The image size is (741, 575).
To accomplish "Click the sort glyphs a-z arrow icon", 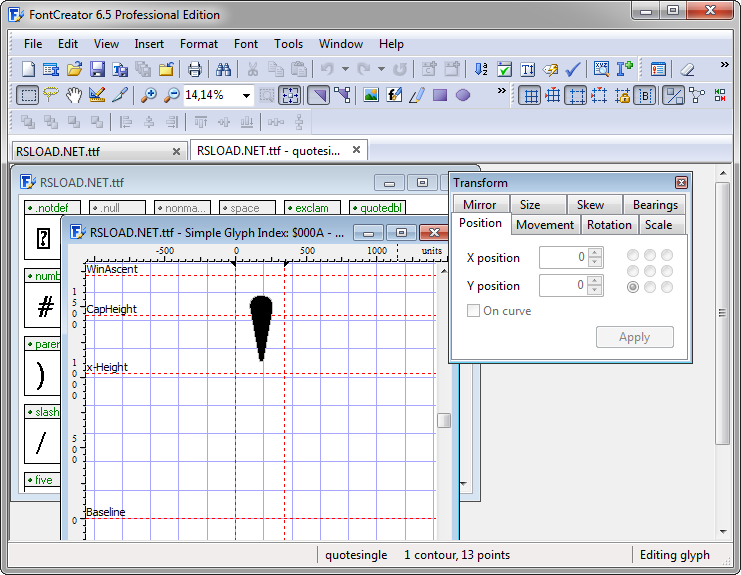I will pos(481,69).
